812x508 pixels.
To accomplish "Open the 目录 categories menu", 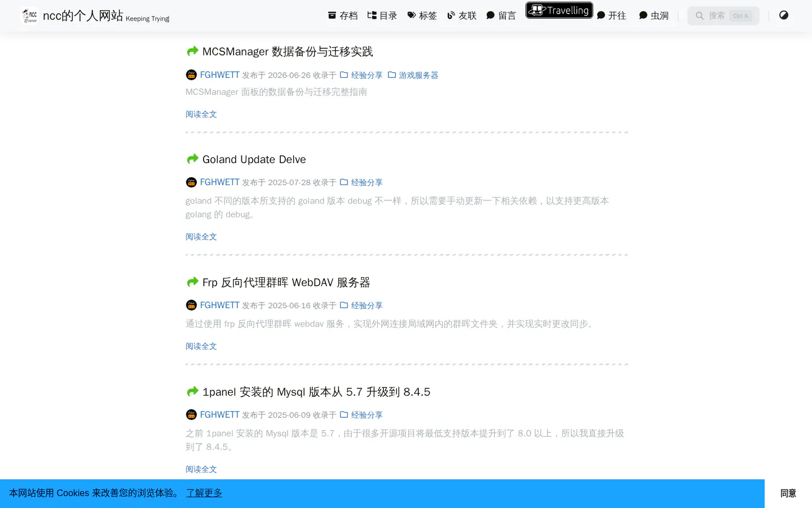I will tap(382, 16).
